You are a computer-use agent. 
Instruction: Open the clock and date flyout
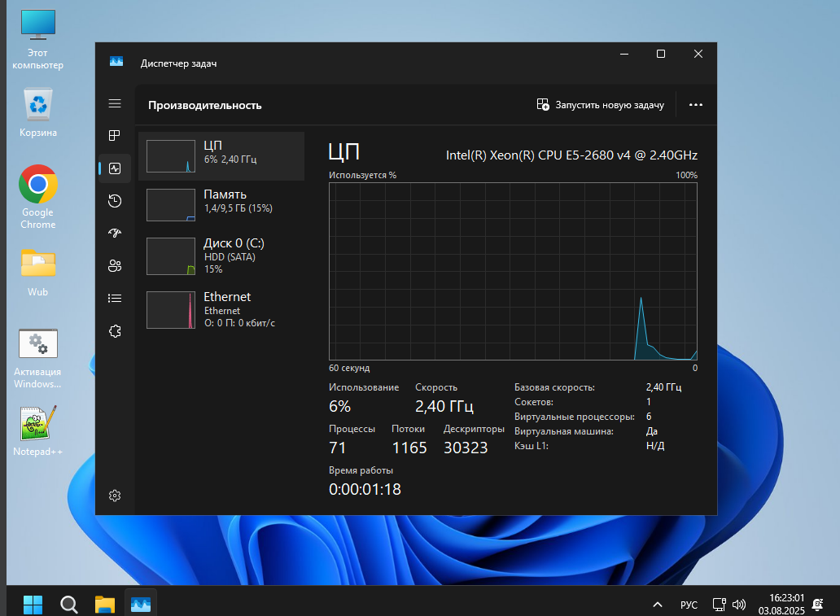[x=781, y=605]
